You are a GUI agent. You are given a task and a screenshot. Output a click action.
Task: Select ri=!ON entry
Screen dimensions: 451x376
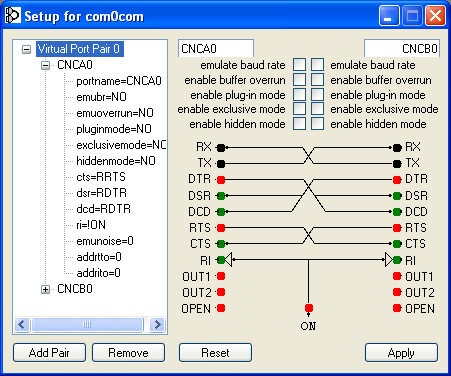click(x=91, y=225)
